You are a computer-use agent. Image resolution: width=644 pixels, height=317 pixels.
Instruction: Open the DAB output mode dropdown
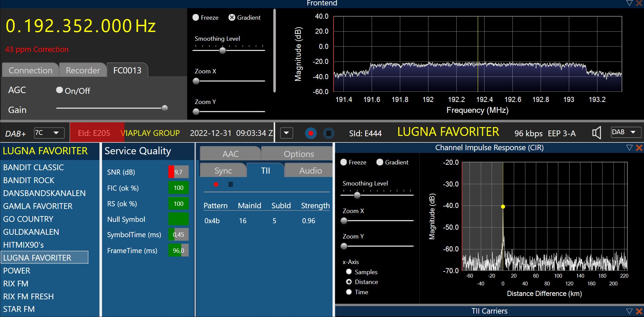626,132
